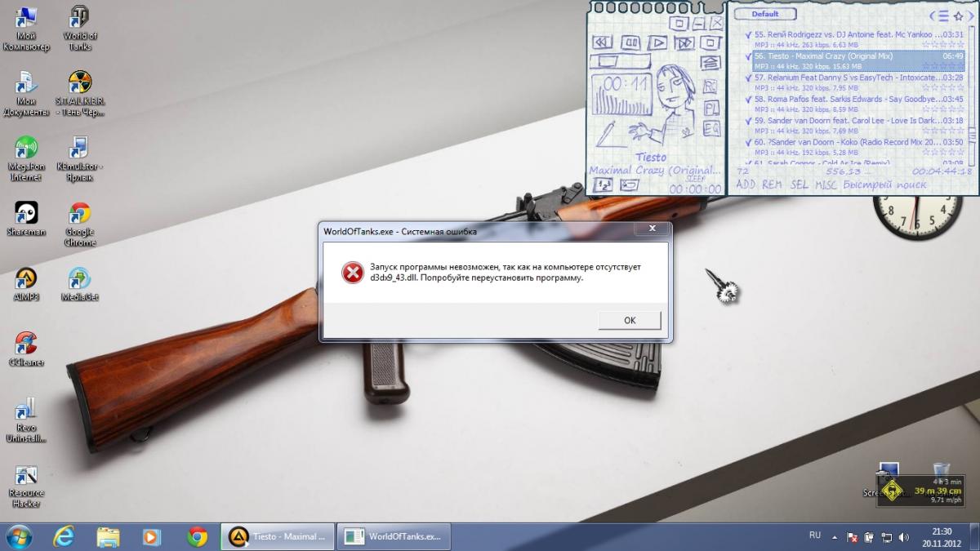This screenshot has width=980, height=551.
Task: Toggle the PL playlist button in AIMP
Action: 711,108
